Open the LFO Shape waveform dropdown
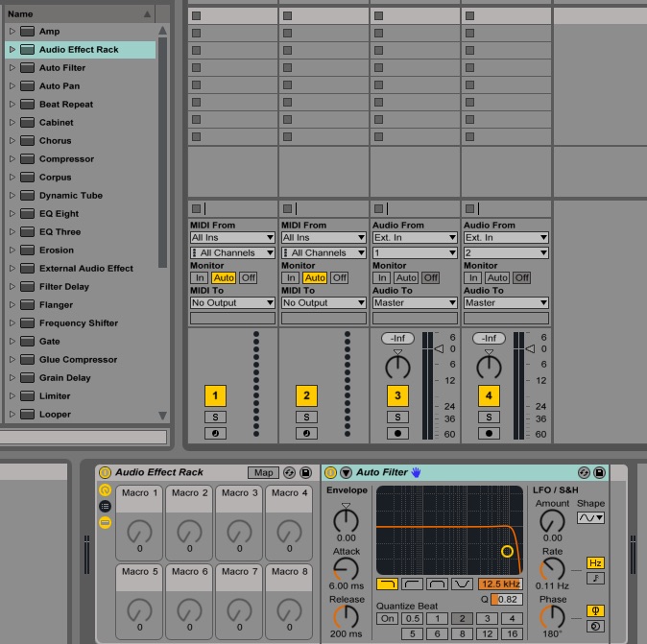 [x=591, y=517]
